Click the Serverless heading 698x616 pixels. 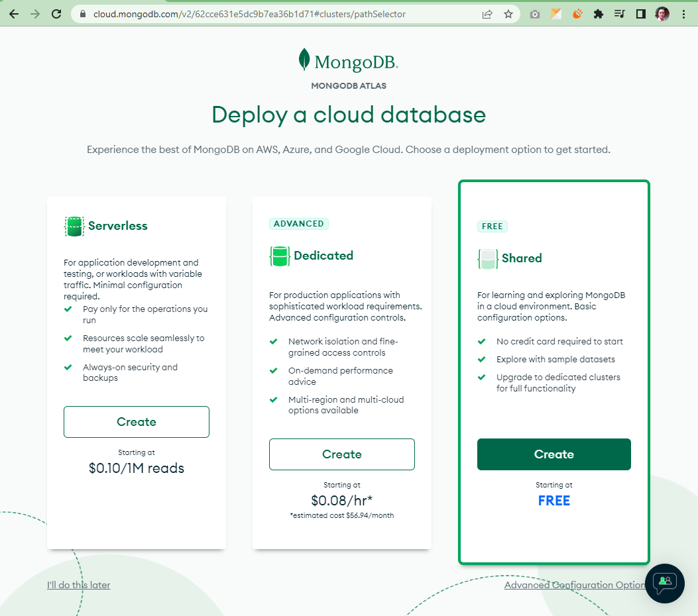[x=117, y=226]
